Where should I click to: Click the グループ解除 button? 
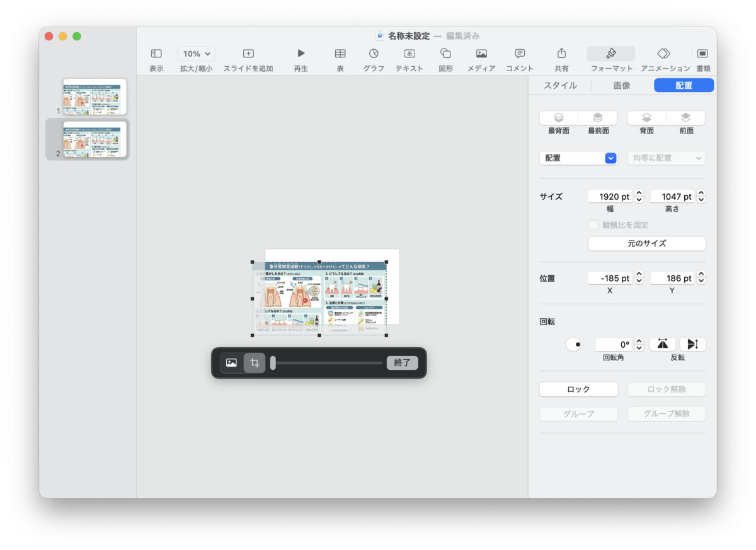click(x=667, y=414)
